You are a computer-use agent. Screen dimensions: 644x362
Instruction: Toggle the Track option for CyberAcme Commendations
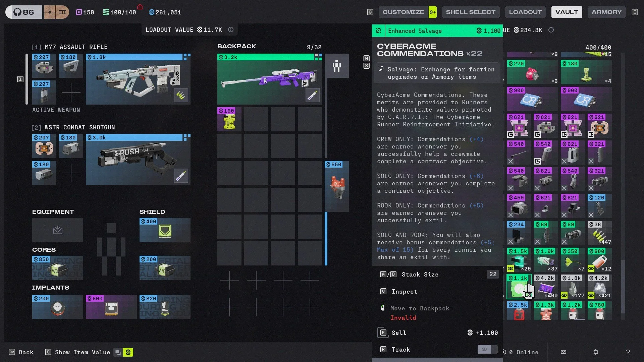pyautogui.click(x=487, y=349)
